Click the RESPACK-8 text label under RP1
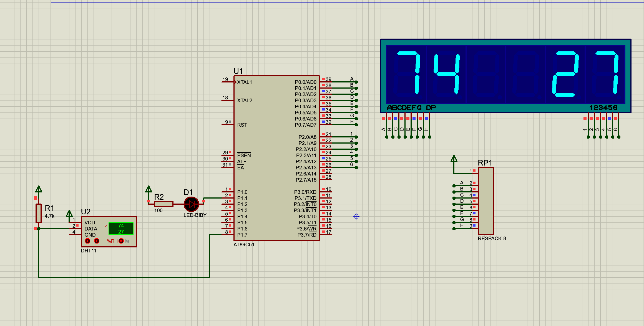 coord(492,239)
